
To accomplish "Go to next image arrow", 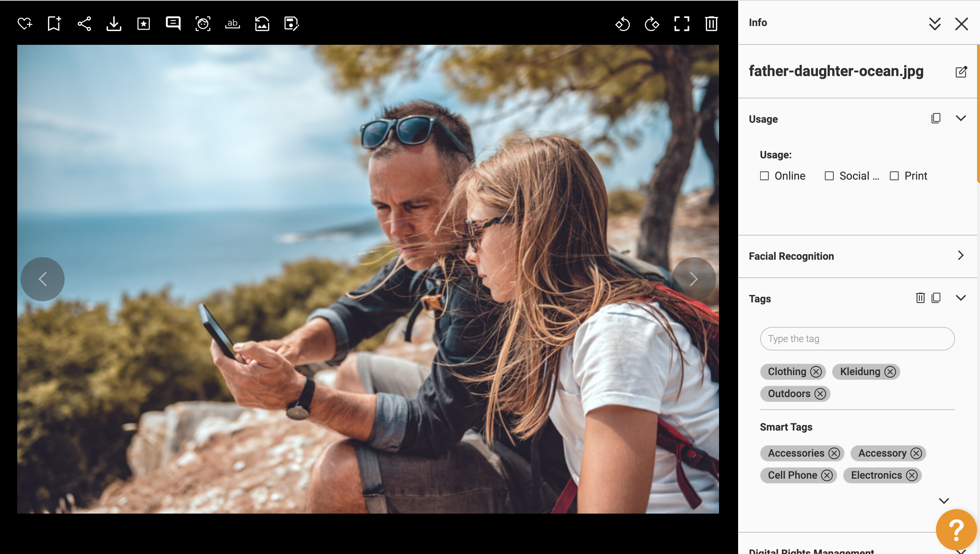I will pyautogui.click(x=694, y=279).
